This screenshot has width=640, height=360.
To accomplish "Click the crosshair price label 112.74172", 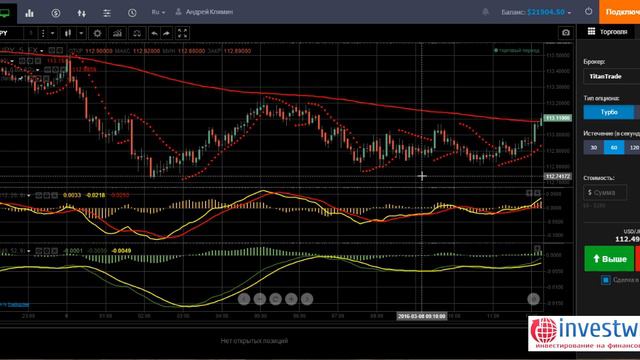I will (558, 176).
